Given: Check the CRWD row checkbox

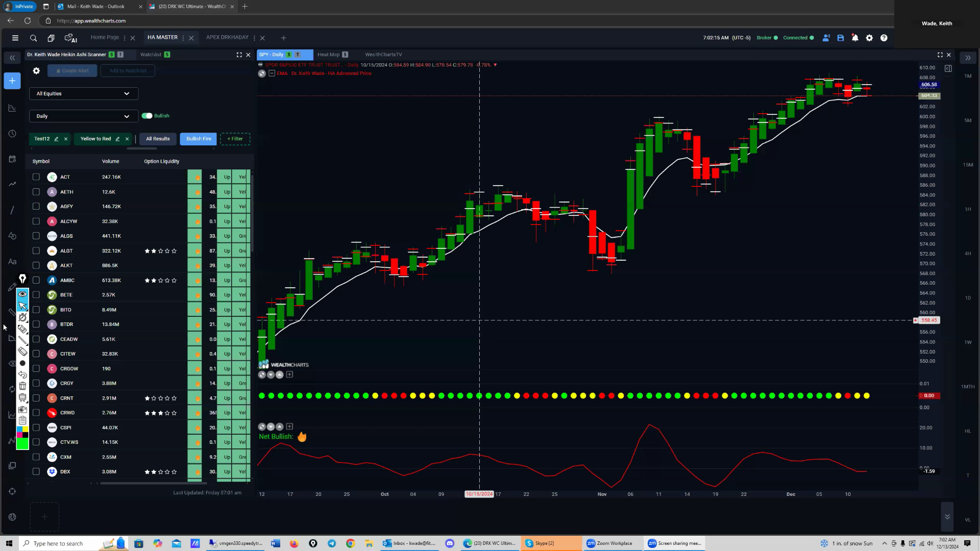Looking at the screenshot, I should 36,413.
